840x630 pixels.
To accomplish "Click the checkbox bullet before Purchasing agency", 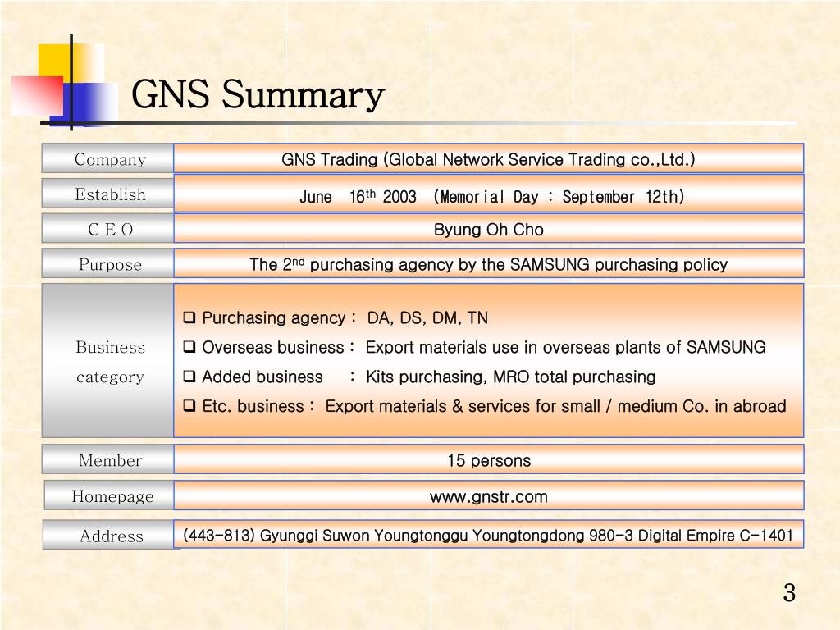I will click(x=189, y=317).
